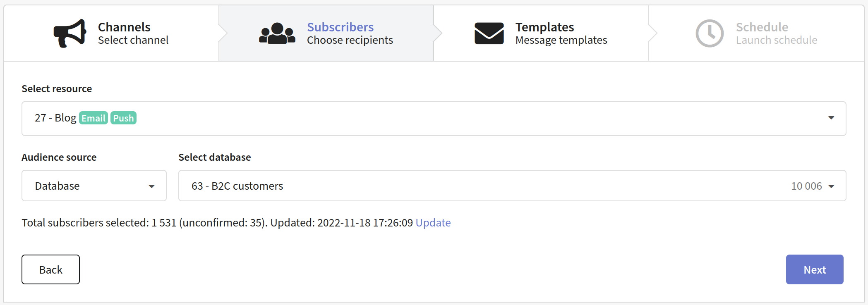Click the green Email badge
This screenshot has width=868, height=305.
click(x=94, y=118)
